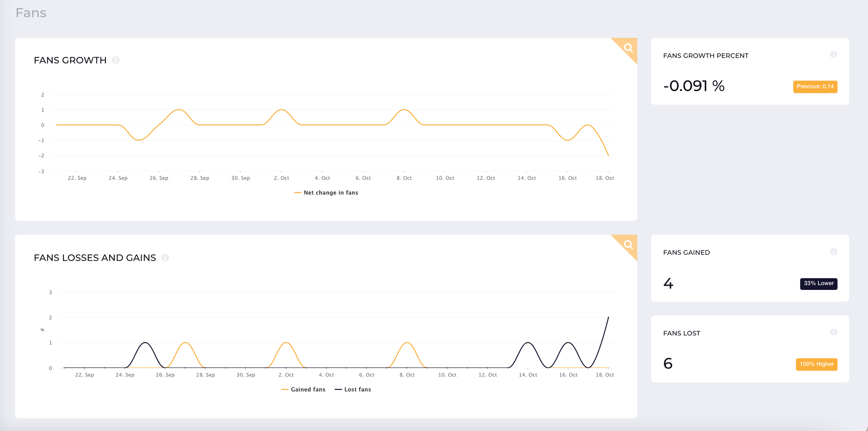Click 8. Oct label on Losses and Gains axis
868x431 pixels.
pyautogui.click(x=407, y=375)
